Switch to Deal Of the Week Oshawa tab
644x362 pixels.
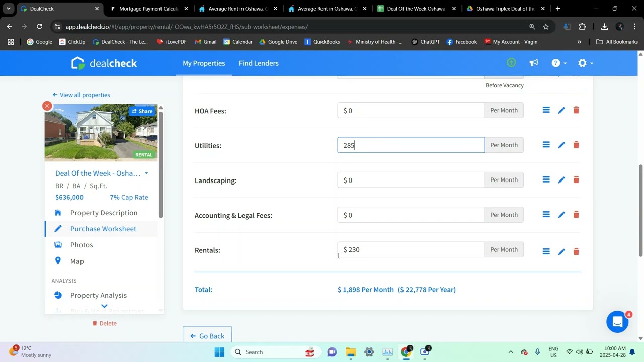click(416, 9)
